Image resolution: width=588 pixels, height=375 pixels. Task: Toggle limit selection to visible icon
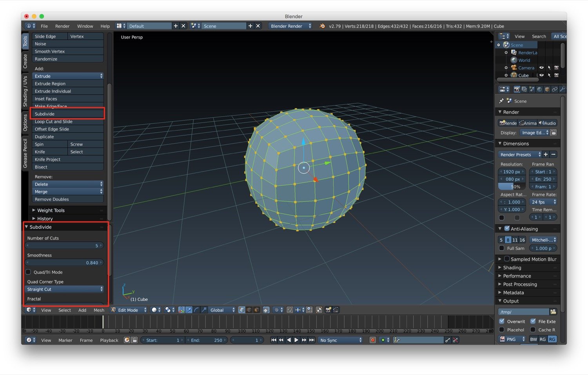(267, 310)
